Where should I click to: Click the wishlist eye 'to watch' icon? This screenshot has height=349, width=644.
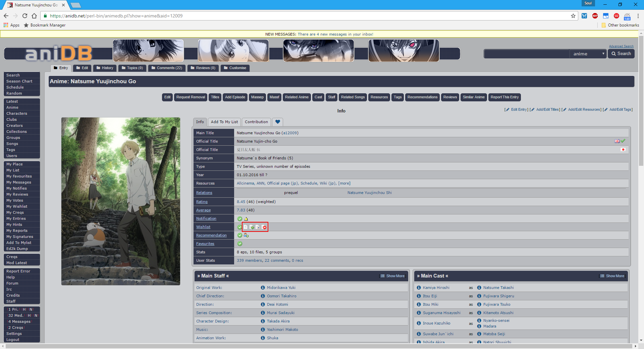pyautogui.click(x=258, y=227)
